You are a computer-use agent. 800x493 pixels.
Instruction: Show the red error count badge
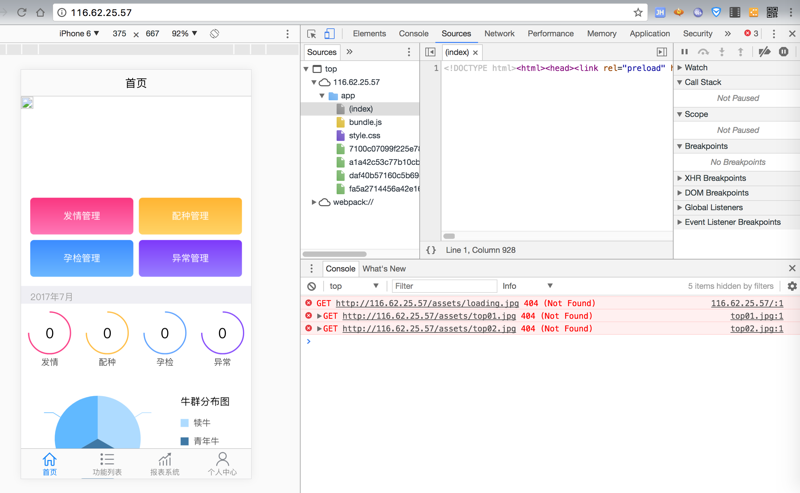point(751,33)
